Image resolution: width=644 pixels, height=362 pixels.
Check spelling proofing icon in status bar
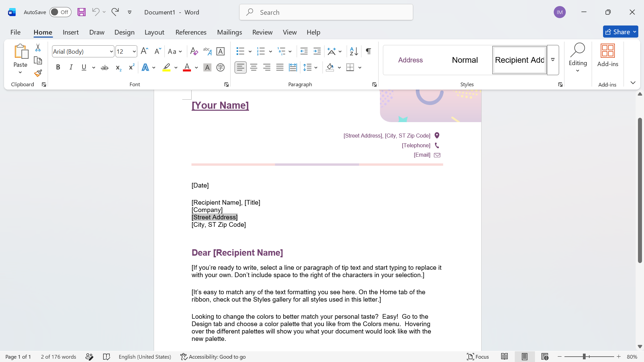(106, 357)
